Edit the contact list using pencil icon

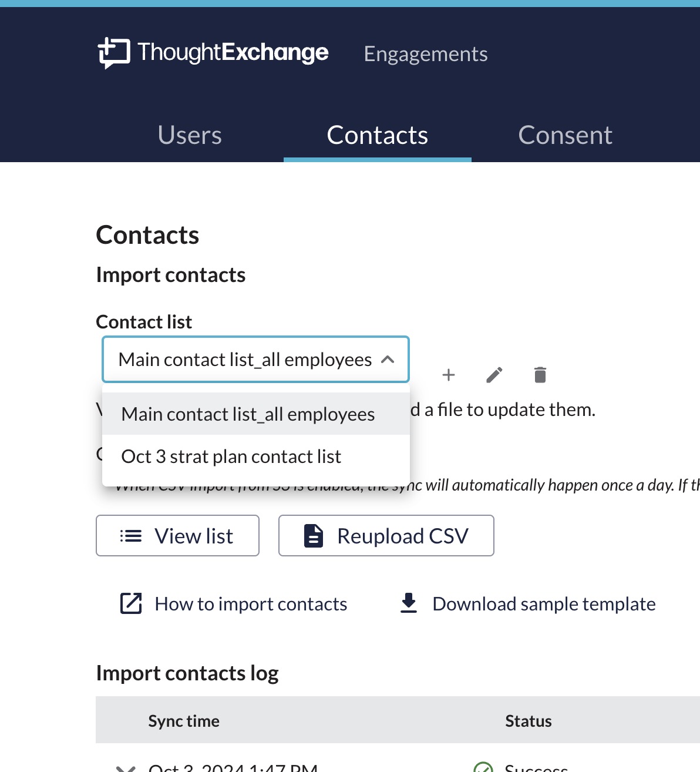494,375
